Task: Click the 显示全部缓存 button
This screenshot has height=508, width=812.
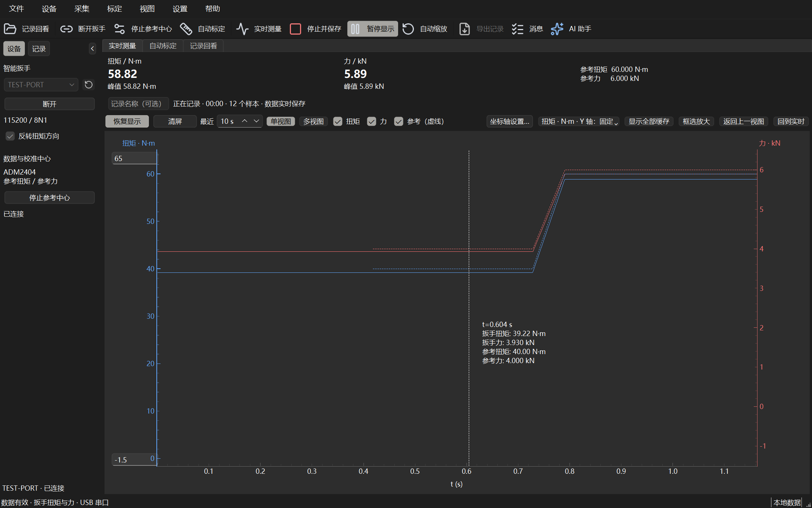Action: [649, 122]
